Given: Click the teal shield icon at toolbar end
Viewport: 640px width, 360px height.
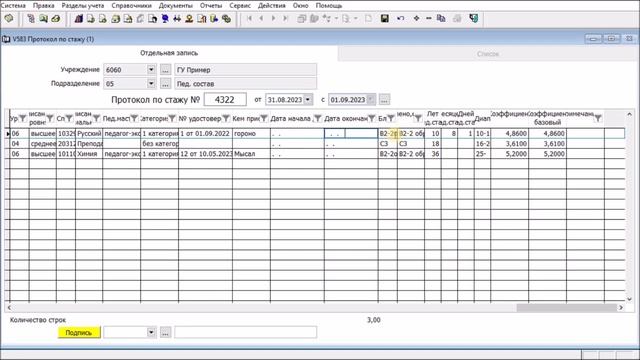Looking at the screenshot, I should coord(473,18).
